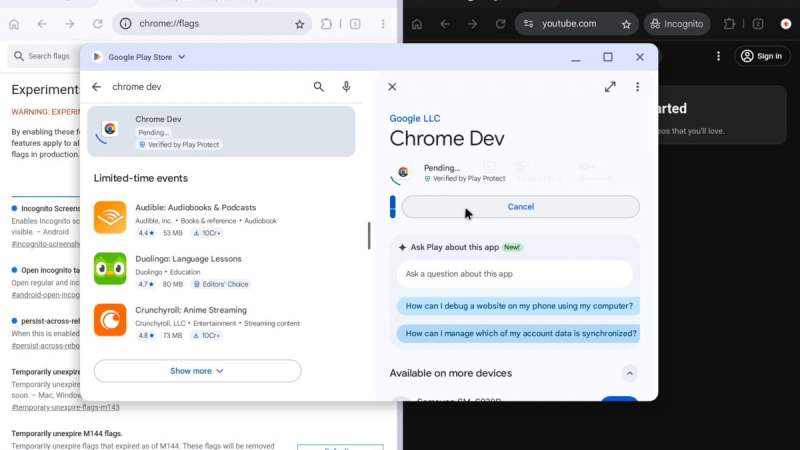Click the search results scrollbar handle
The height and width of the screenshot is (450, 800).
369,236
